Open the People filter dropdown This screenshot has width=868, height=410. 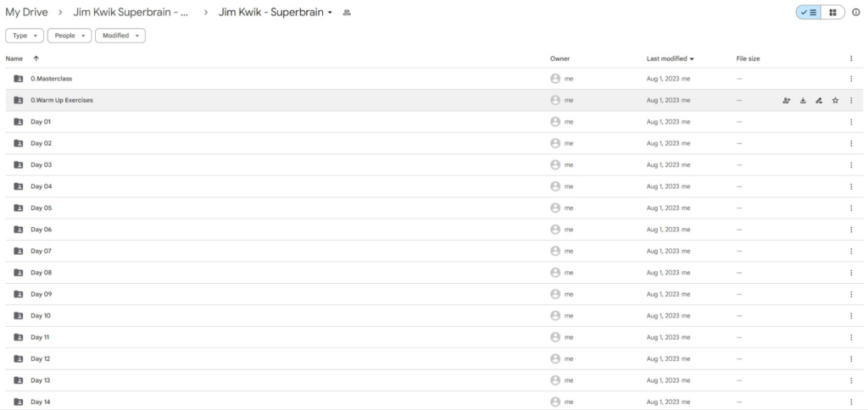click(70, 36)
